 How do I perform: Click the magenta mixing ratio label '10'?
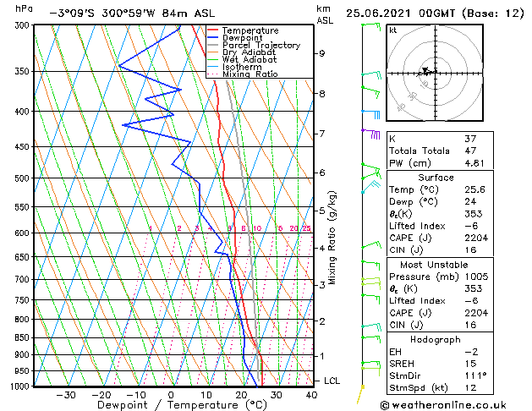coord(257,228)
